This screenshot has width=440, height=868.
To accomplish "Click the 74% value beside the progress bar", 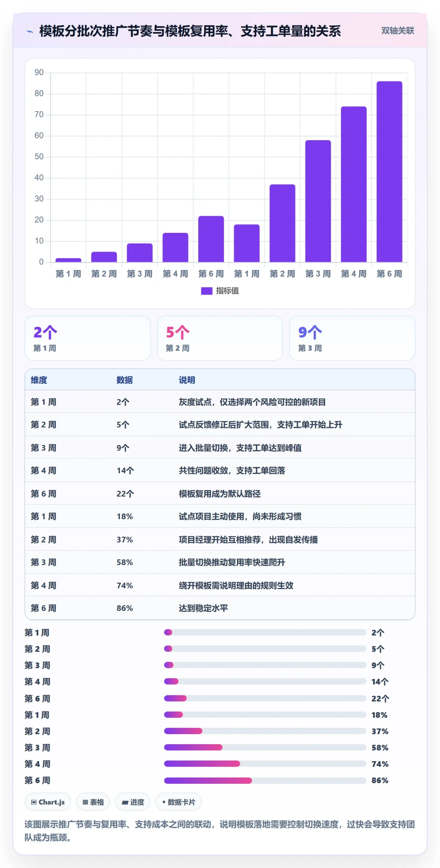I will pyautogui.click(x=380, y=764).
